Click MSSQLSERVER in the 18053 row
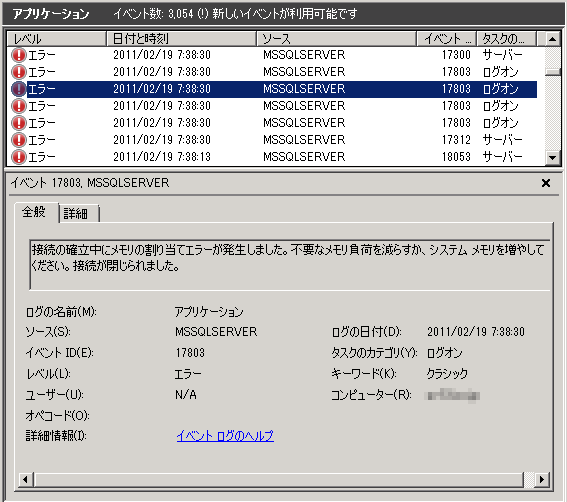 pyautogui.click(x=304, y=157)
